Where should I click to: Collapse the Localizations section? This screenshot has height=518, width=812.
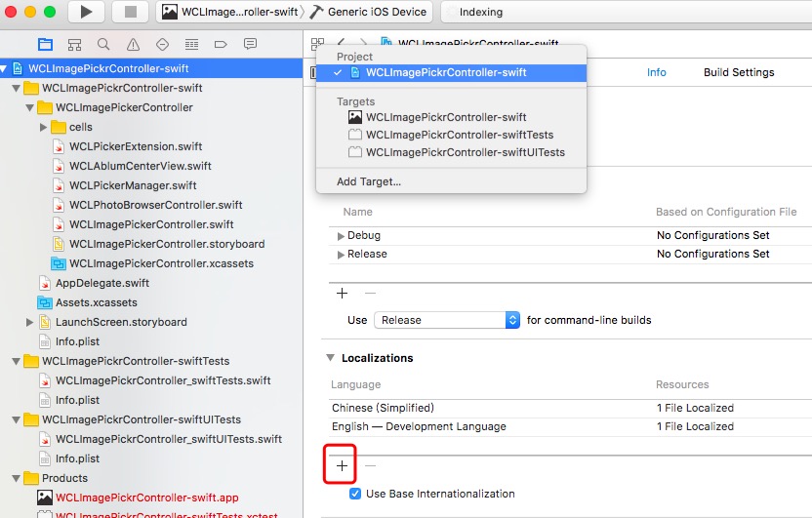tap(330, 358)
